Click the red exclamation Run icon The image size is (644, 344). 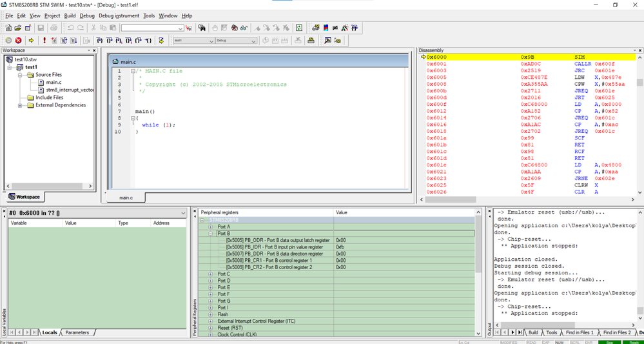coord(44,41)
